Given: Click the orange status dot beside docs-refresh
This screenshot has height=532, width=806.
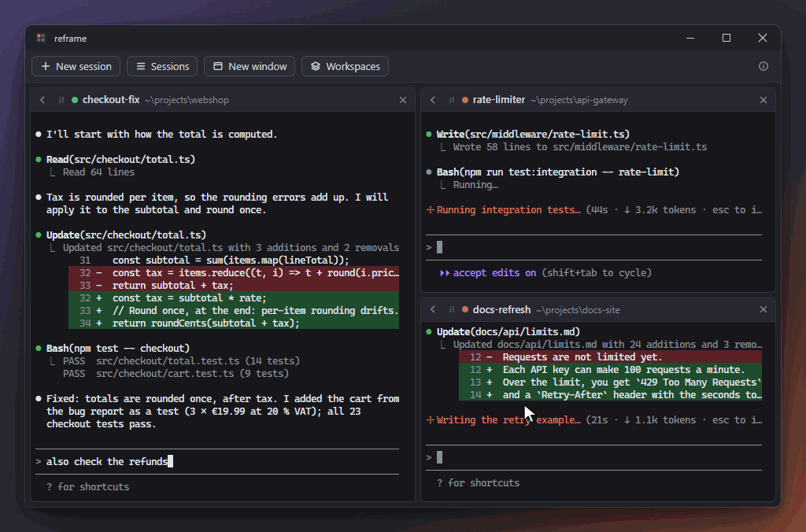Looking at the screenshot, I should point(464,309).
